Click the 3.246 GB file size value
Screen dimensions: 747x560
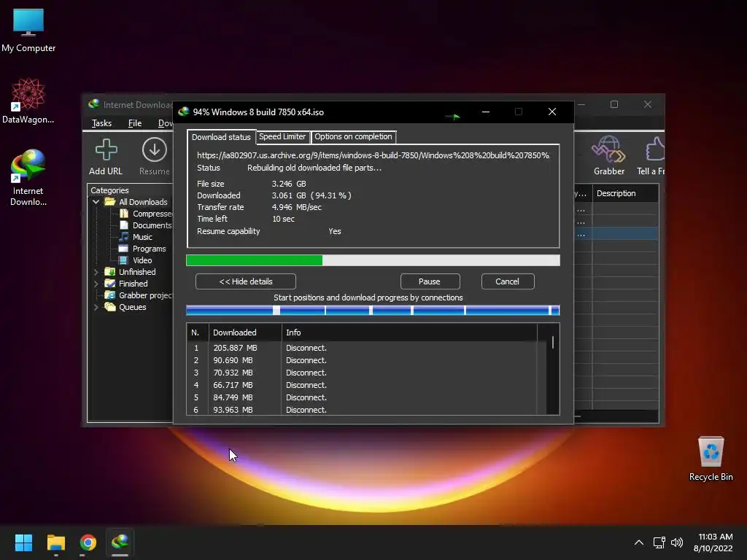(x=289, y=184)
